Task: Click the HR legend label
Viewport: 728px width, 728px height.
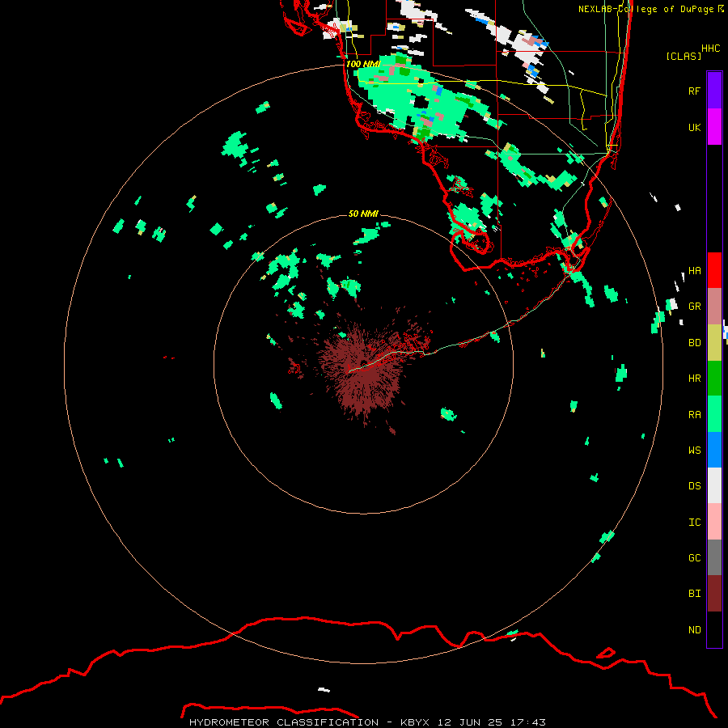Action: tap(694, 379)
